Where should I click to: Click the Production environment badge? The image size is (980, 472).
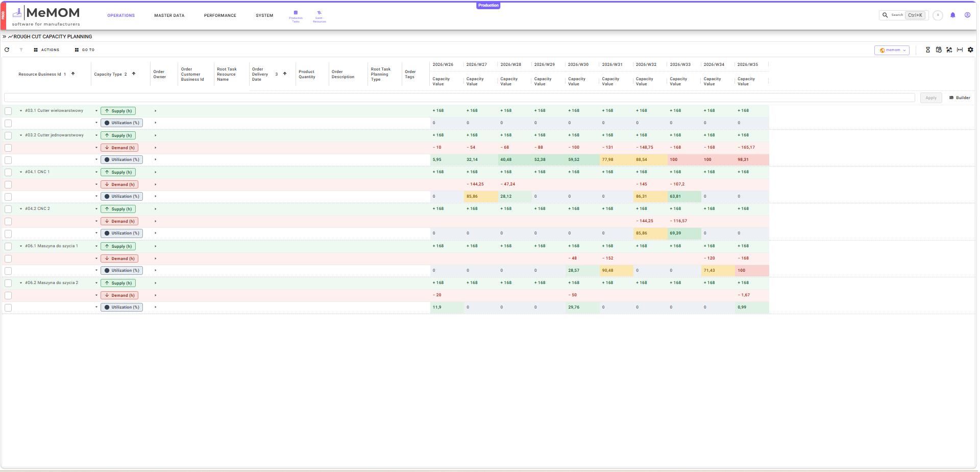(488, 5)
